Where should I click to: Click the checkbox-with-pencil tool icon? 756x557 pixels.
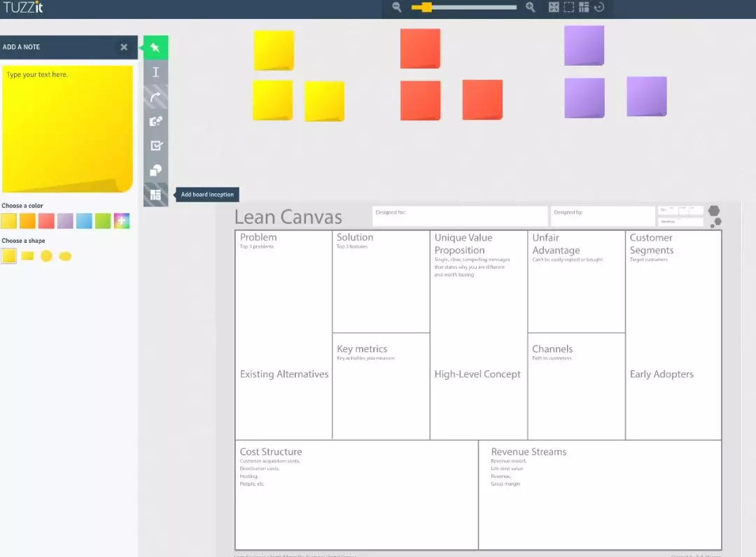[155, 146]
